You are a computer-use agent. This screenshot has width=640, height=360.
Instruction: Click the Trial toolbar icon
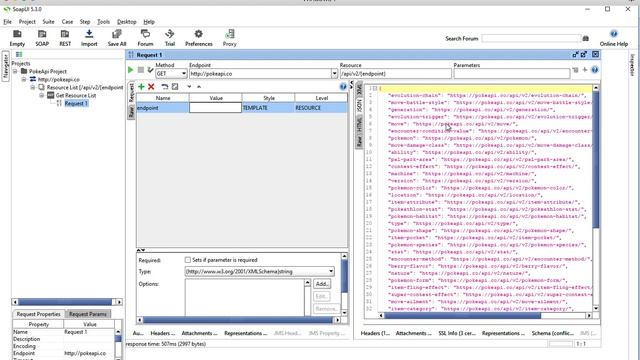point(170,38)
